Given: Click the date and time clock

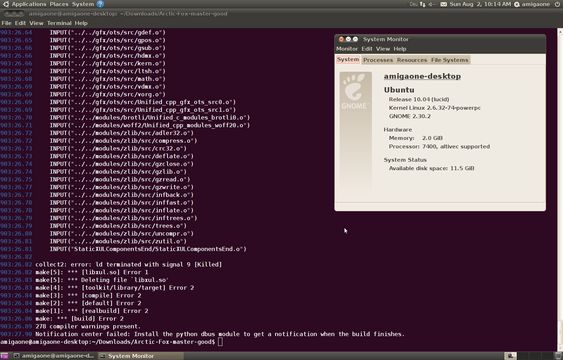Looking at the screenshot, I should (x=480, y=4).
